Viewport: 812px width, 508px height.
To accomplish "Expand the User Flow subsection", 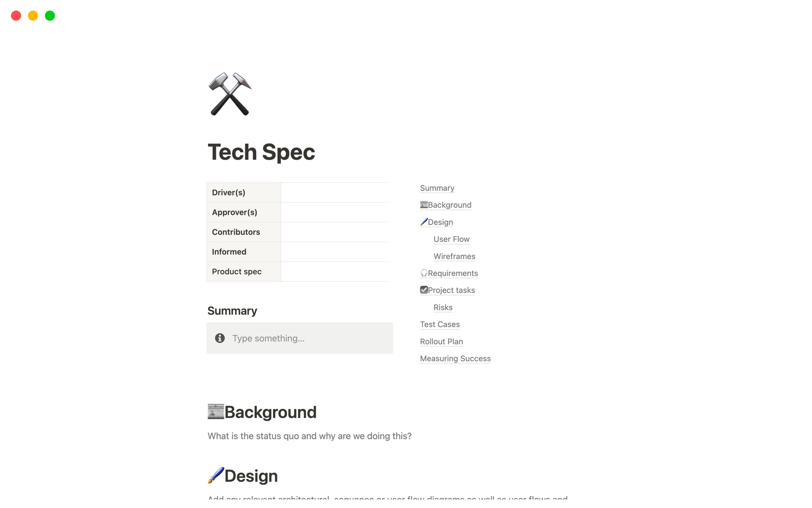I will [x=451, y=239].
